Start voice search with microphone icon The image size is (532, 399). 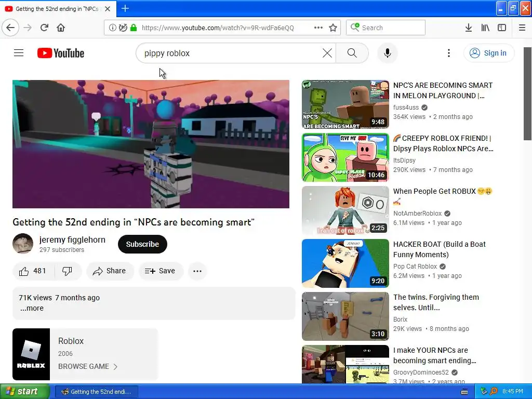click(x=388, y=53)
